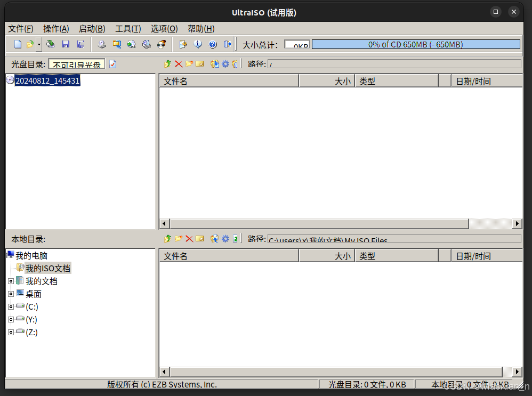The height and width of the screenshot is (396, 532).
Task: Select 我的电脑 in local tree
Action: click(31, 255)
